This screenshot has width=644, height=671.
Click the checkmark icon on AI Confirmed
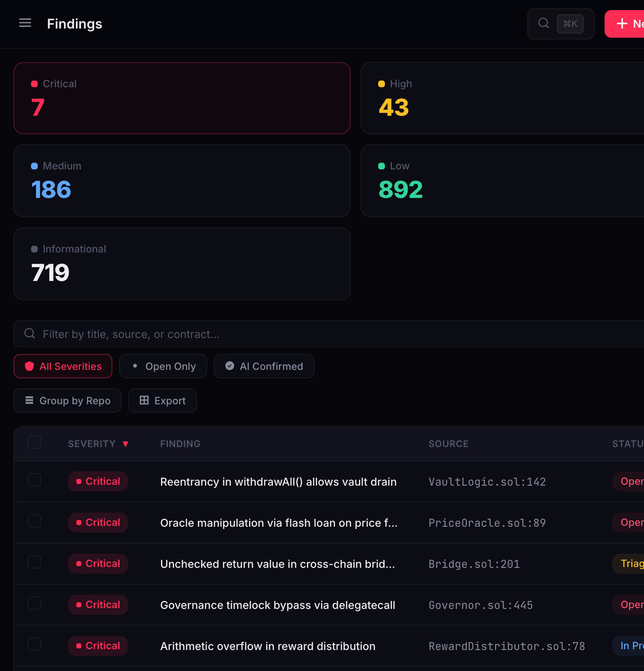[x=230, y=366]
